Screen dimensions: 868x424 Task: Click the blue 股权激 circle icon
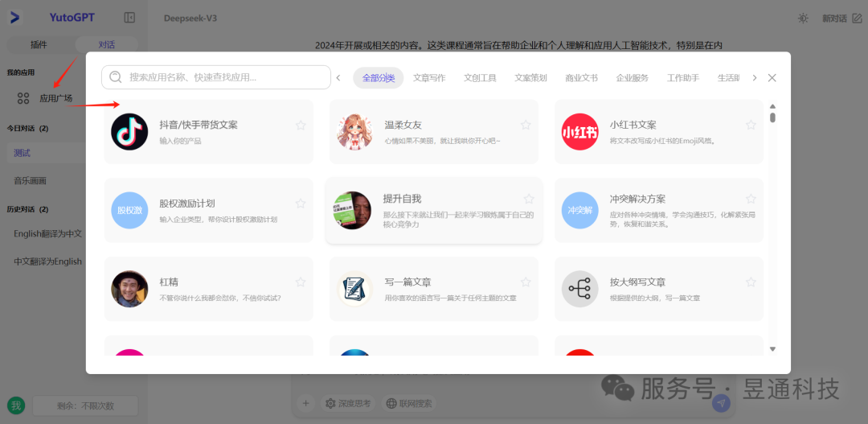(129, 211)
